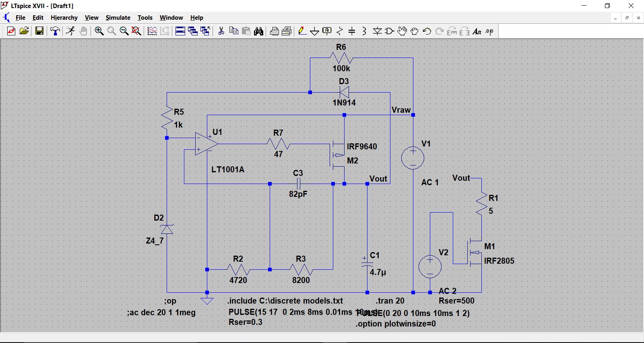The width and height of the screenshot is (644, 343).
Task: Click the Halt simulation hand icon
Action: point(83,31)
